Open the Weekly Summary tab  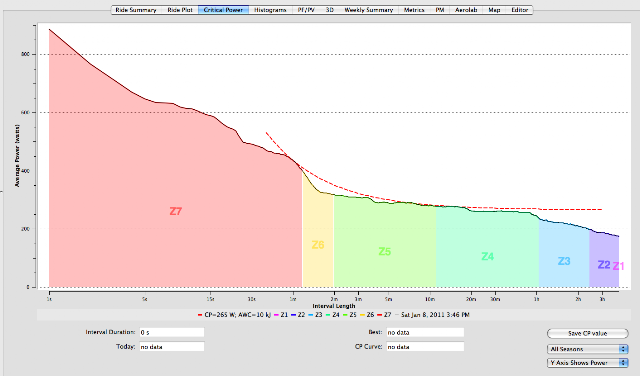tap(369, 10)
